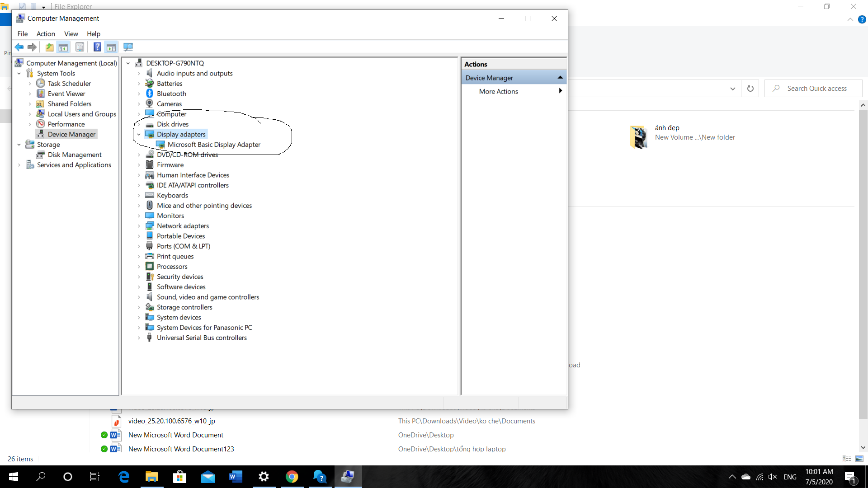Screen dimensions: 868x488
Task: Select Event Viewer in the console tree
Action: (x=66, y=94)
